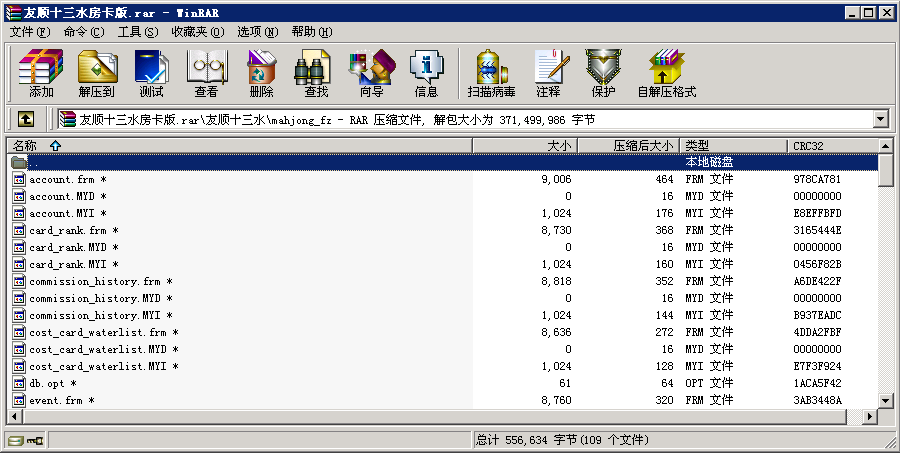Screen dimensions: 900x453
Task: Open the 文件 (File) menu
Action: [x=28, y=32]
